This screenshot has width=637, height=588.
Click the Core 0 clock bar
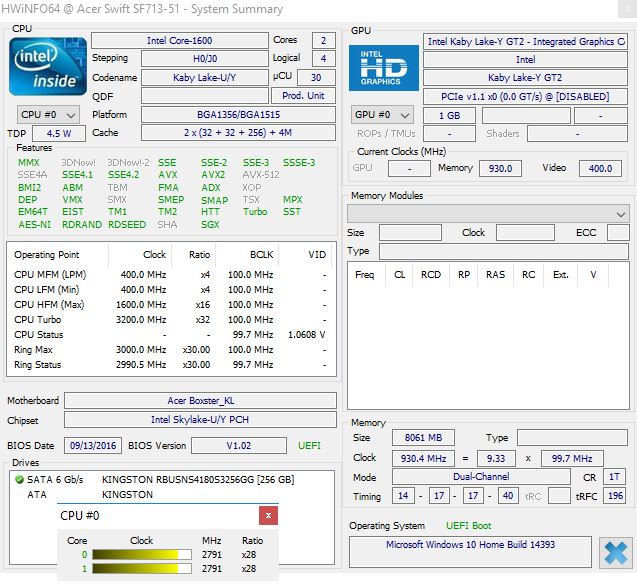click(x=142, y=555)
